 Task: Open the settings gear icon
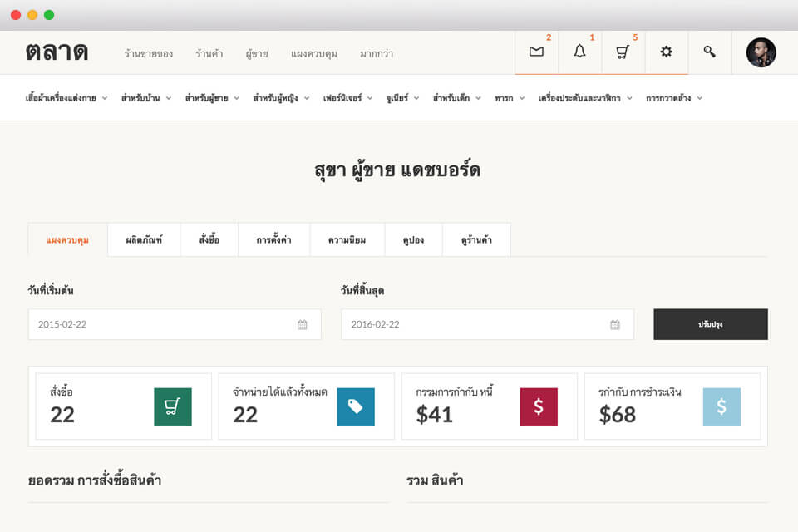point(666,52)
